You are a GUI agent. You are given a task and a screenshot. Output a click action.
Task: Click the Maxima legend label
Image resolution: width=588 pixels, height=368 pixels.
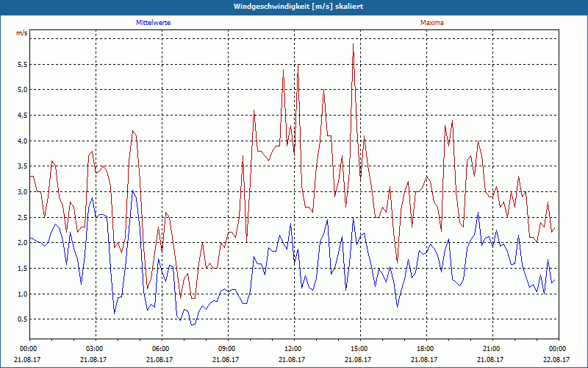tap(431, 23)
